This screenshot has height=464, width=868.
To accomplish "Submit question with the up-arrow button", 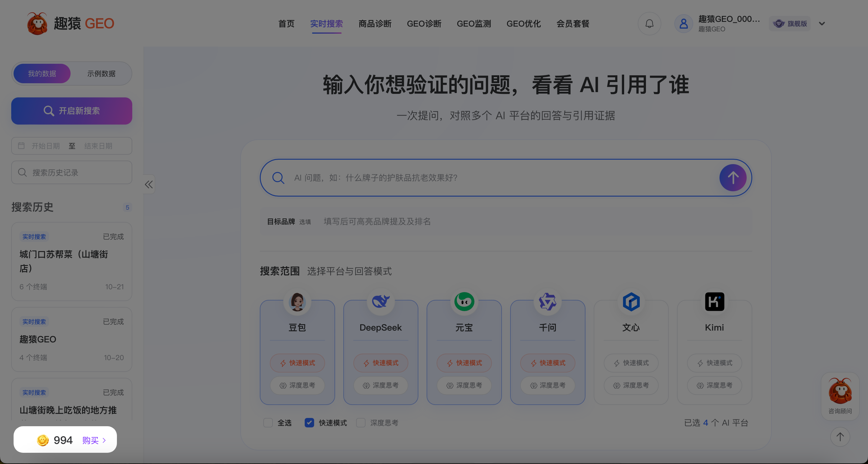I will (x=733, y=178).
